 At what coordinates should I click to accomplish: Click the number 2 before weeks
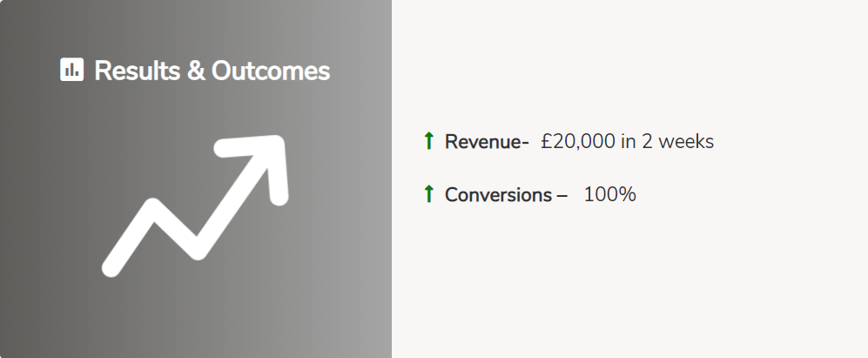tap(648, 141)
